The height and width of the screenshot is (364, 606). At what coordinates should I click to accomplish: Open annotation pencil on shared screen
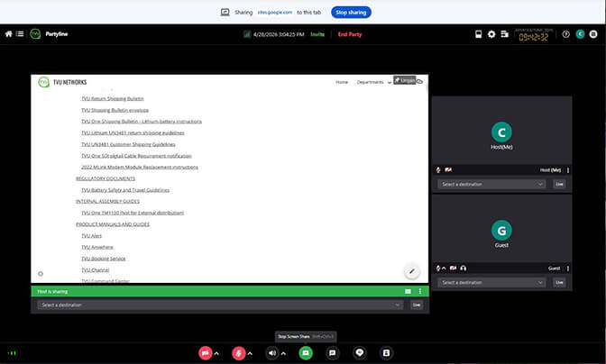[412, 271]
